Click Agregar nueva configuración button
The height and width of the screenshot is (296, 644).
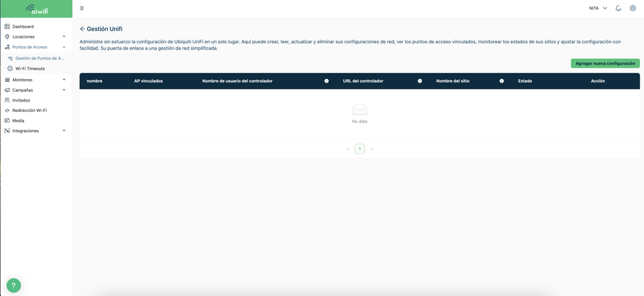[x=605, y=64]
